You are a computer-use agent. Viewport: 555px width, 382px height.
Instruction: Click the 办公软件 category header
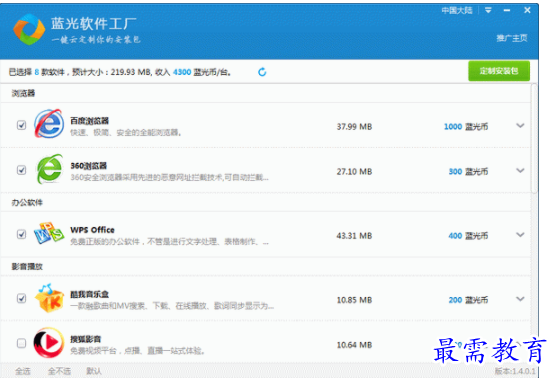coord(27,203)
